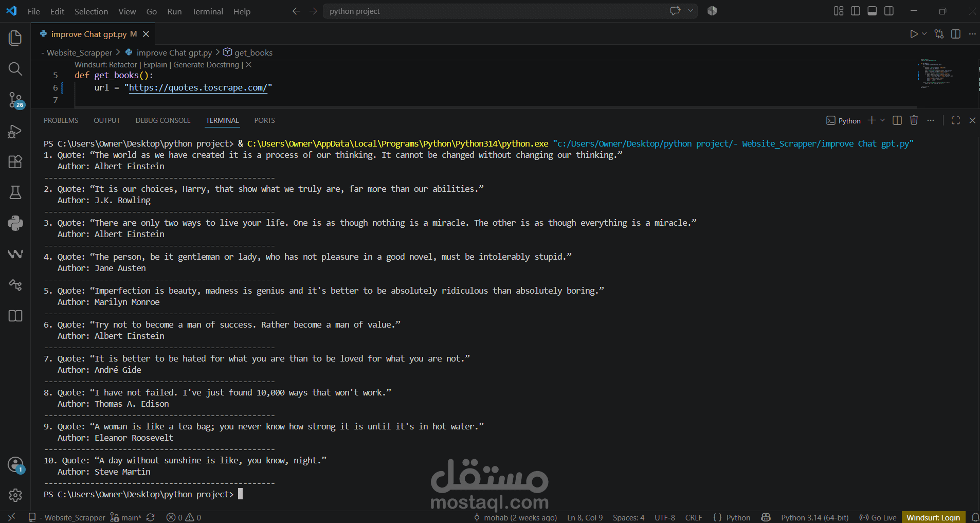This screenshot has width=980, height=523.
Task: Open remote window indicator in status bar
Action: tap(11, 517)
